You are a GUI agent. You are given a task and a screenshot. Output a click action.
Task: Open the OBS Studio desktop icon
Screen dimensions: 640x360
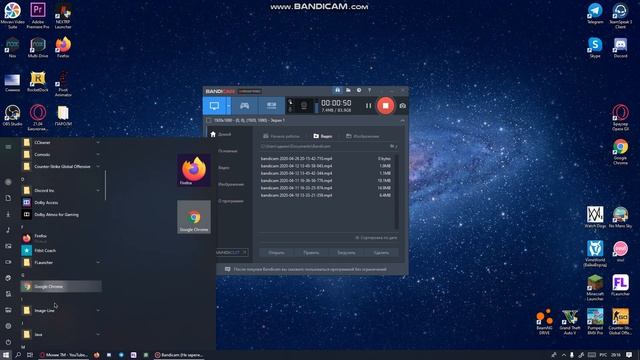click(12, 116)
